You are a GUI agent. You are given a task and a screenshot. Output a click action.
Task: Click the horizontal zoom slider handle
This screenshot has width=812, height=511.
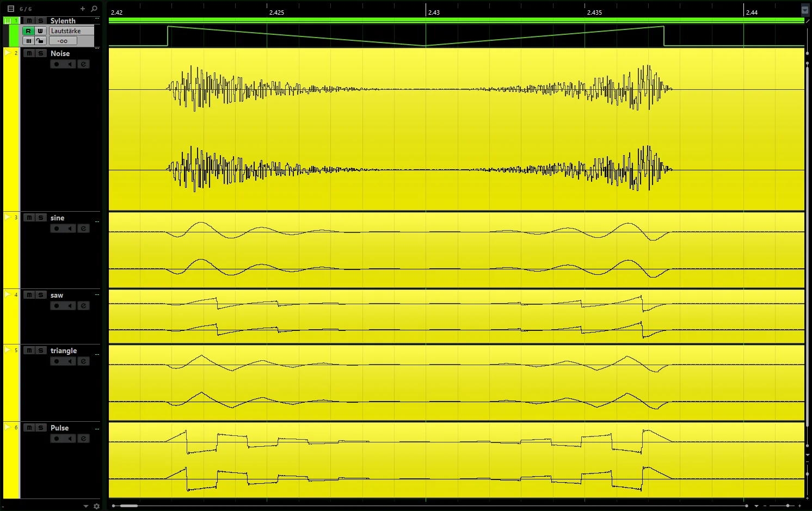coord(788,506)
